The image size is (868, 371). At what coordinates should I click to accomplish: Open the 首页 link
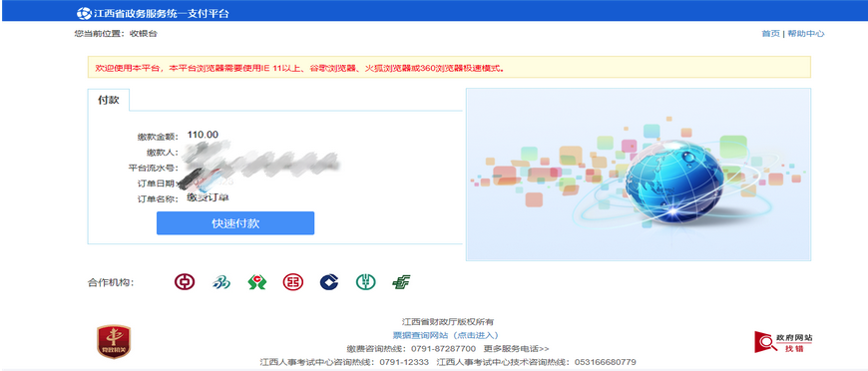770,34
